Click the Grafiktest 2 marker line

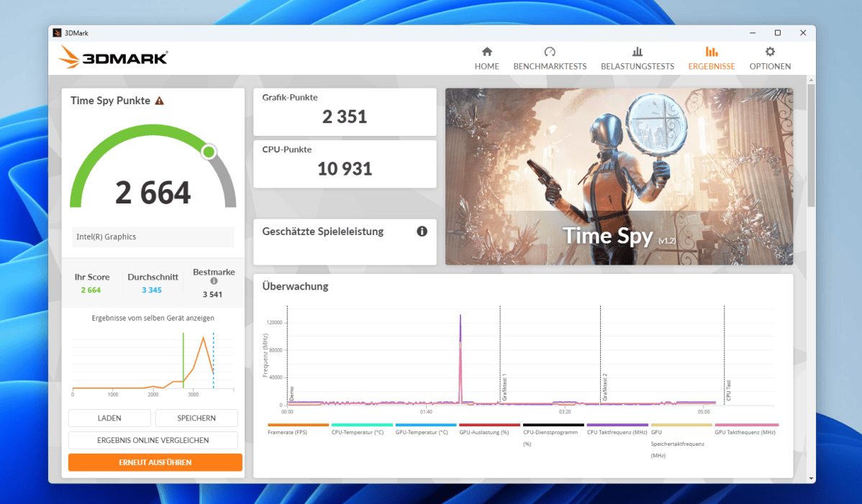coord(600,354)
